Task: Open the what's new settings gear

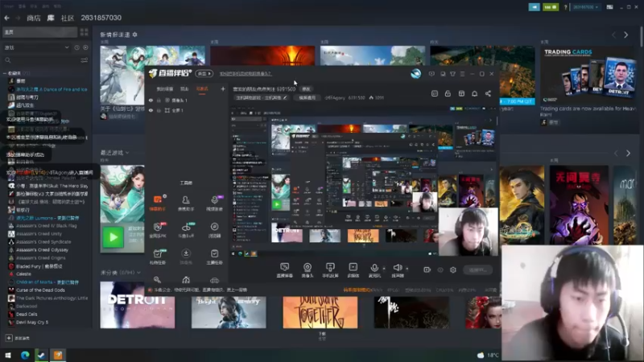Action: [134, 35]
